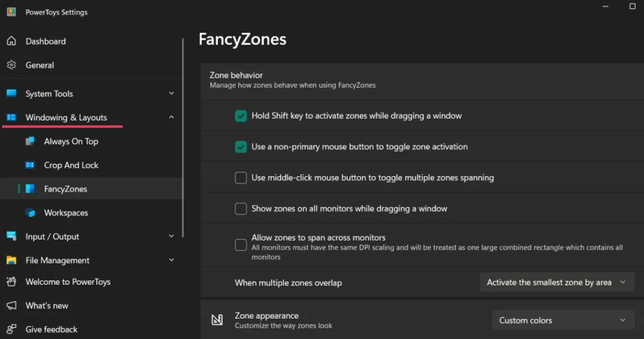
Task: Open the Custom colors dropdown
Action: click(563, 320)
